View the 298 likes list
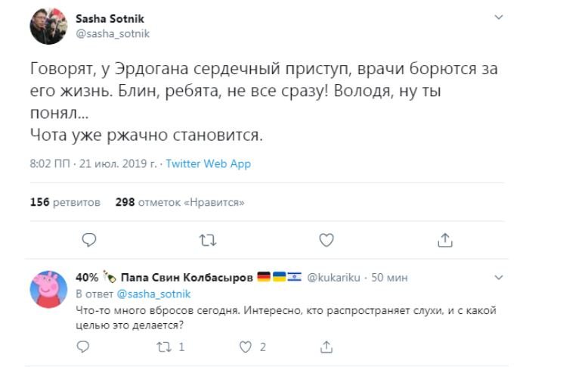The image size is (588, 367). tap(180, 202)
